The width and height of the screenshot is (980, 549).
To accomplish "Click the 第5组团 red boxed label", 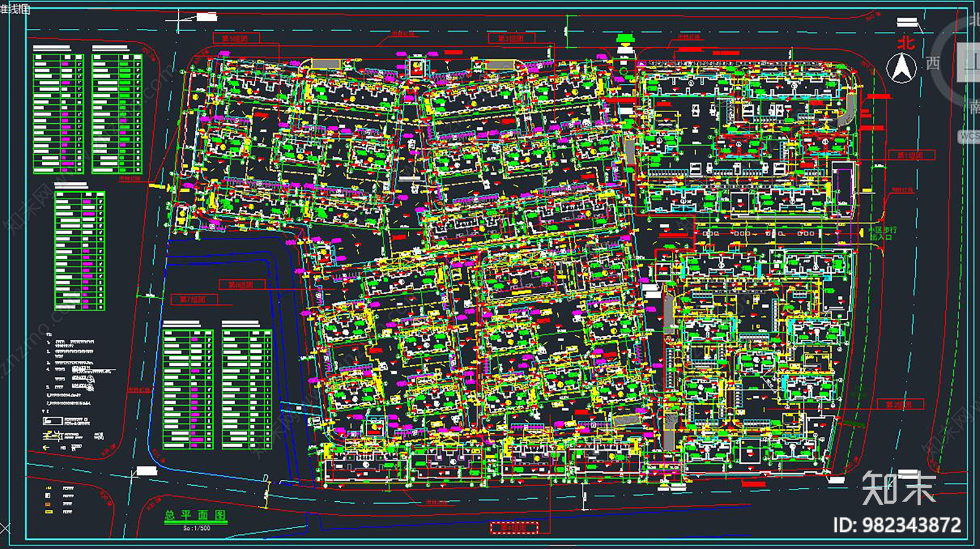I will pyautogui.click(x=235, y=38).
